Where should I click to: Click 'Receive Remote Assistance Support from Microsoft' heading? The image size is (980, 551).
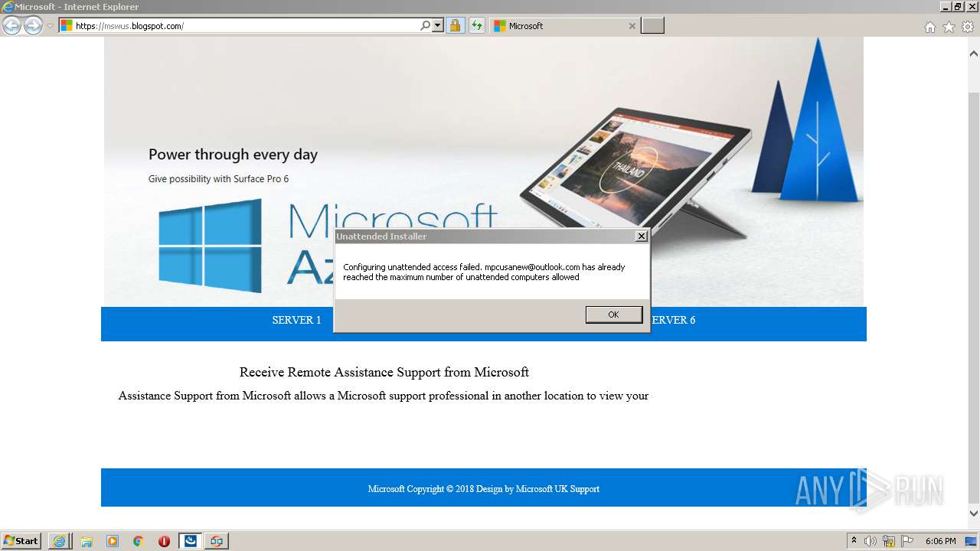(384, 372)
